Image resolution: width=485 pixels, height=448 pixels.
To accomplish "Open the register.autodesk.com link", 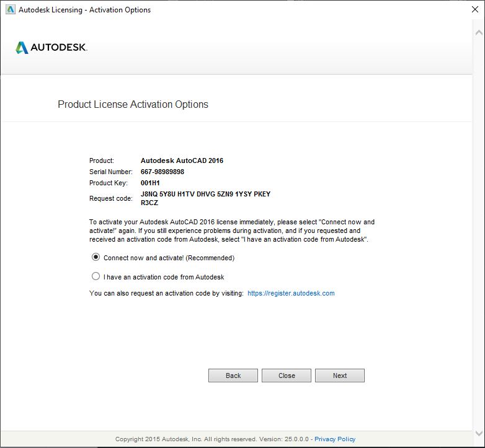I will point(291,293).
